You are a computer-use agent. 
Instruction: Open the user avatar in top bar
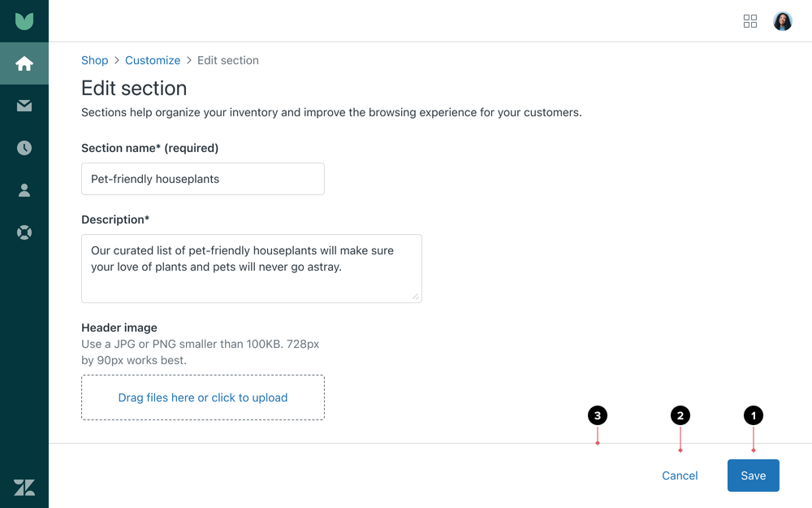click(x=783, y=21)
